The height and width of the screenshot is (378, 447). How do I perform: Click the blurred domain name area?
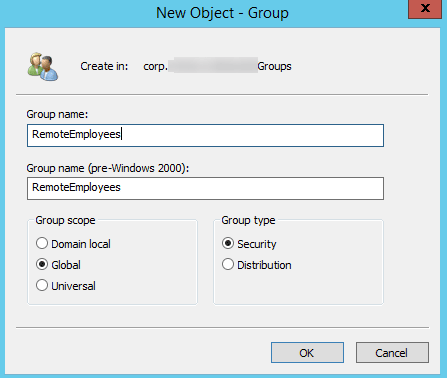[x=213, y=65]
